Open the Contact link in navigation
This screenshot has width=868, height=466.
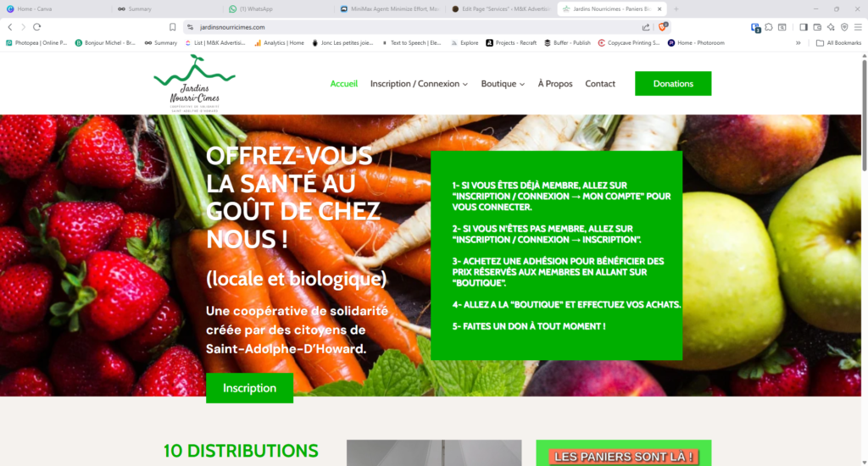[600, 84]
